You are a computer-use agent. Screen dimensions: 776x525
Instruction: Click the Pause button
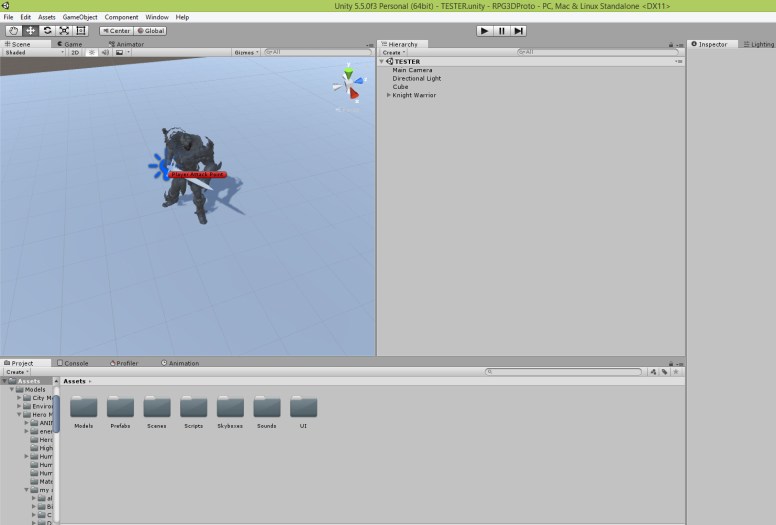coord(502,31)
